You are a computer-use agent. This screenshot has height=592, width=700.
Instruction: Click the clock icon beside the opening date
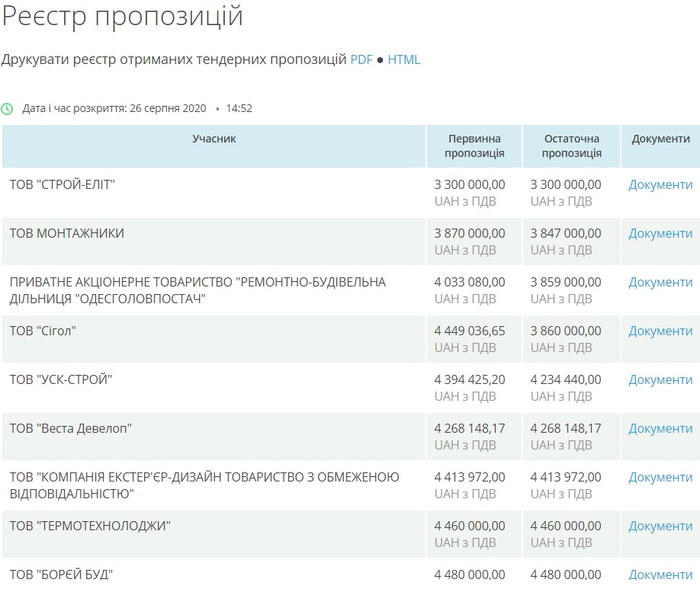pos(8,109)
